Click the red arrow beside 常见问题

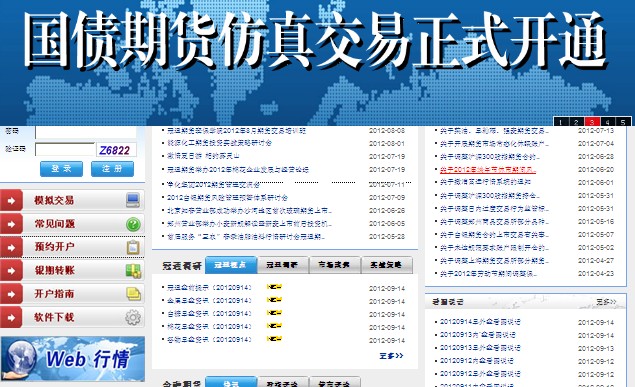point(11,224)
